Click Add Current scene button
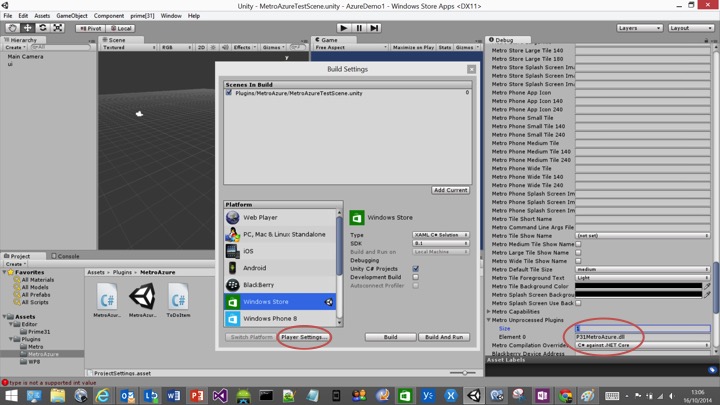 450,190
